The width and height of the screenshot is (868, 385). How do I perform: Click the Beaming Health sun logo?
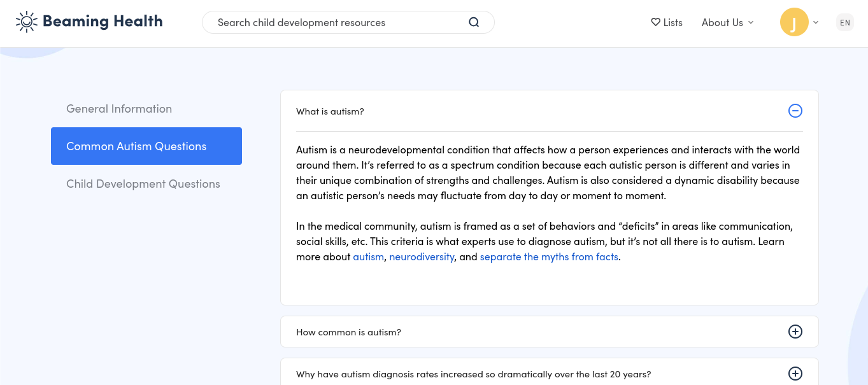click(x=26, y=22)
